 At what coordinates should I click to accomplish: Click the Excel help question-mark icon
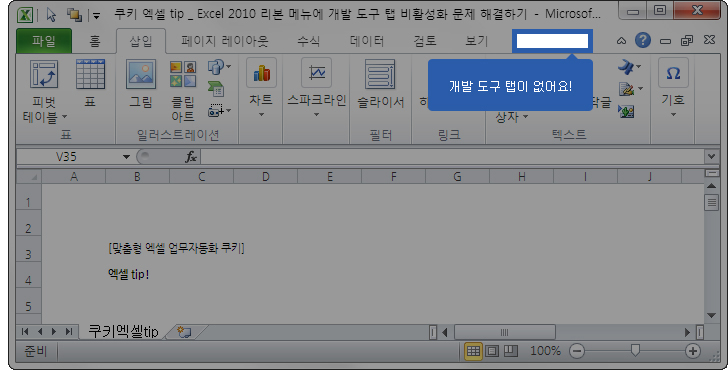click(x=643, y=40)
